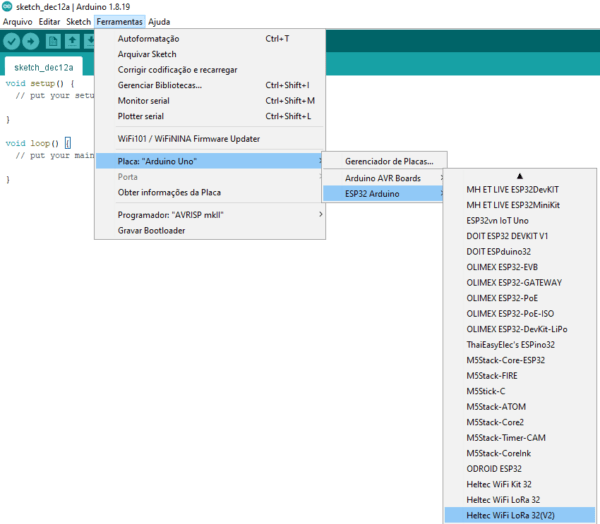Image resolution: width=600 pixels, height=524 pixels.
Task: Click the void loop() line in editor
Action: point(38,143)
